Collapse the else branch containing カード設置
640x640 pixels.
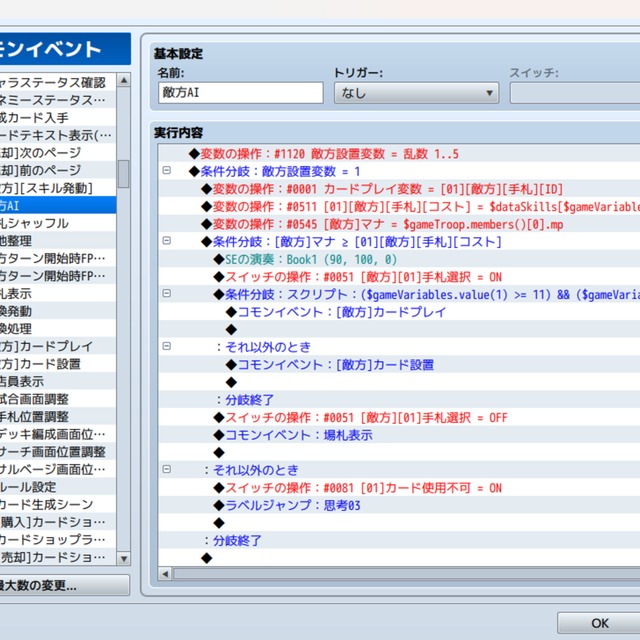(x=167, y=346)
